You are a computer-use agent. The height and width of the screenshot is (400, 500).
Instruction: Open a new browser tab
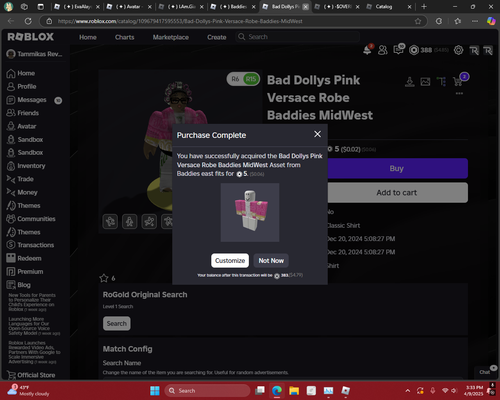pyautogui.click(x=424, y=6)
